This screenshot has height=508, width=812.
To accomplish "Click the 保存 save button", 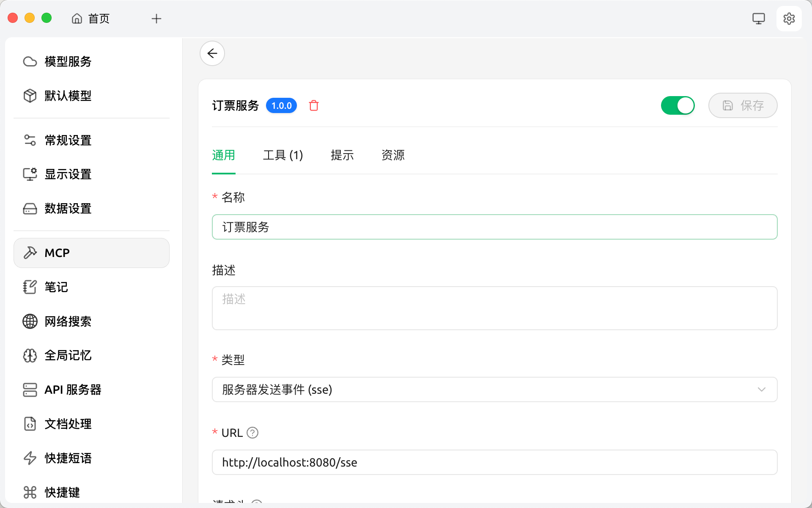I will (x=743, y=105).
